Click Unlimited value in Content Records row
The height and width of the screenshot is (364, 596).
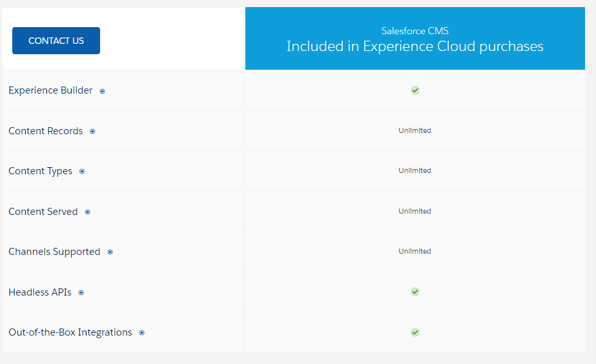(415, 130)
